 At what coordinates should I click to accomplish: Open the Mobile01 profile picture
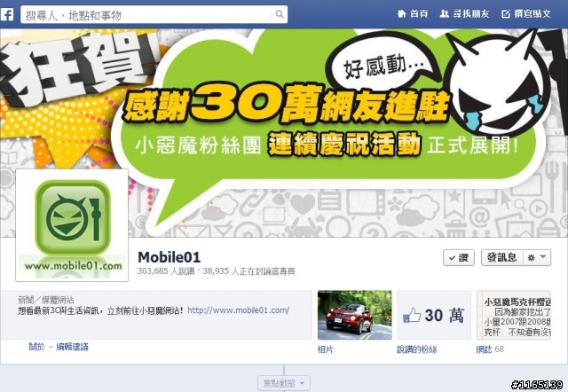[x=72, y=225]
